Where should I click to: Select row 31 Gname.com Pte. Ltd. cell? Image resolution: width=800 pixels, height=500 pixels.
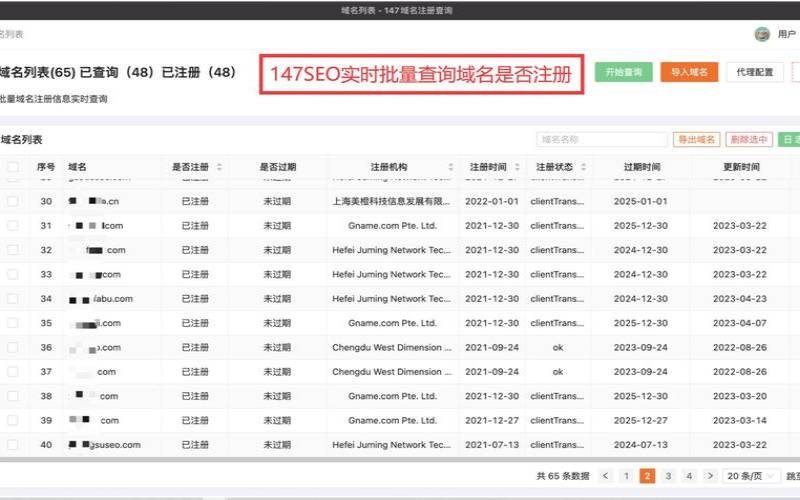392,226
